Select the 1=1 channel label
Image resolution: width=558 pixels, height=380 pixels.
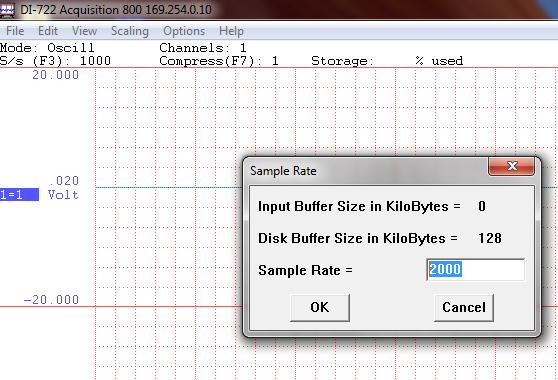point(19,195)
